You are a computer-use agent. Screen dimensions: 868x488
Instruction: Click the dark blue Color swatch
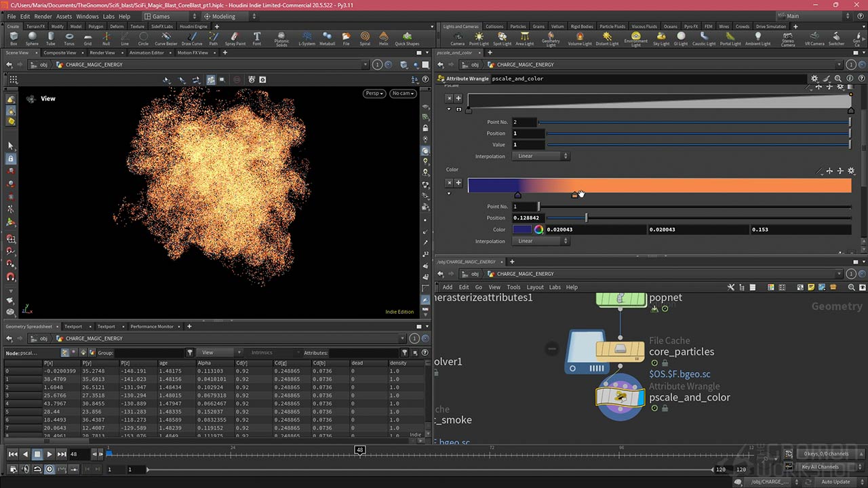[522, 230]
